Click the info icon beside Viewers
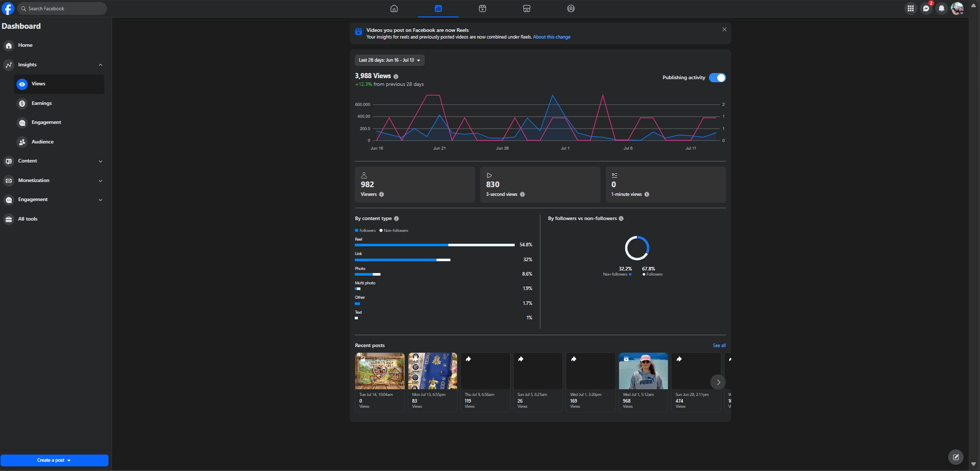Viewport: 980px width, 471px height. [382, 194]
